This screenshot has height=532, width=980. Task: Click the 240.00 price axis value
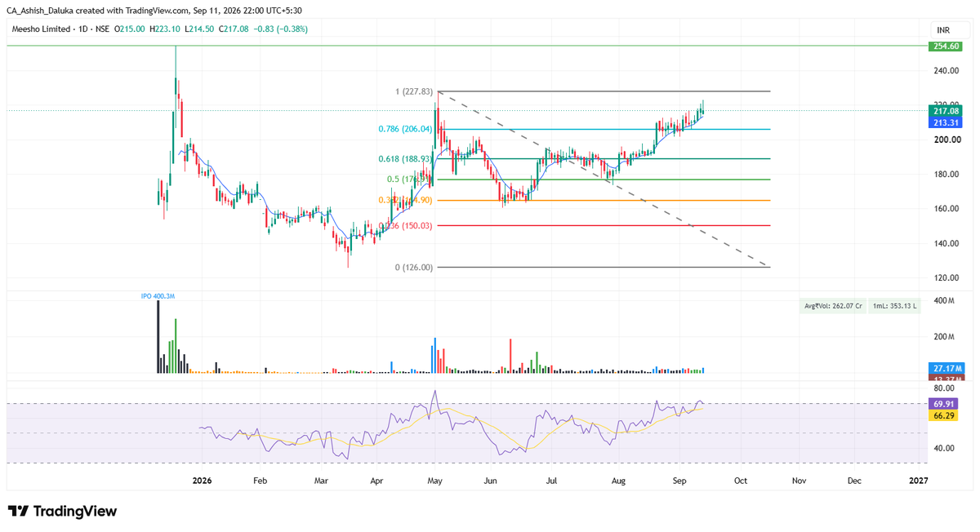tap(946, 71)
